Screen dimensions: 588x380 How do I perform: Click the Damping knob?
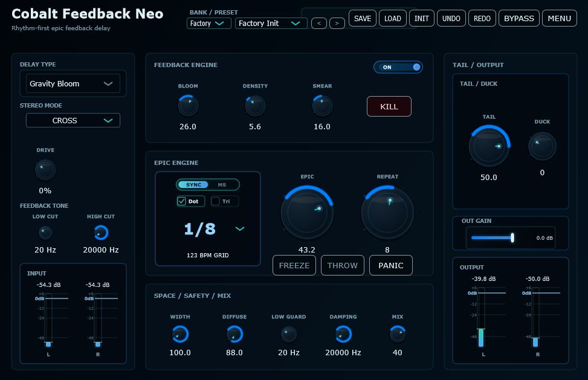(x=343, y=334)
